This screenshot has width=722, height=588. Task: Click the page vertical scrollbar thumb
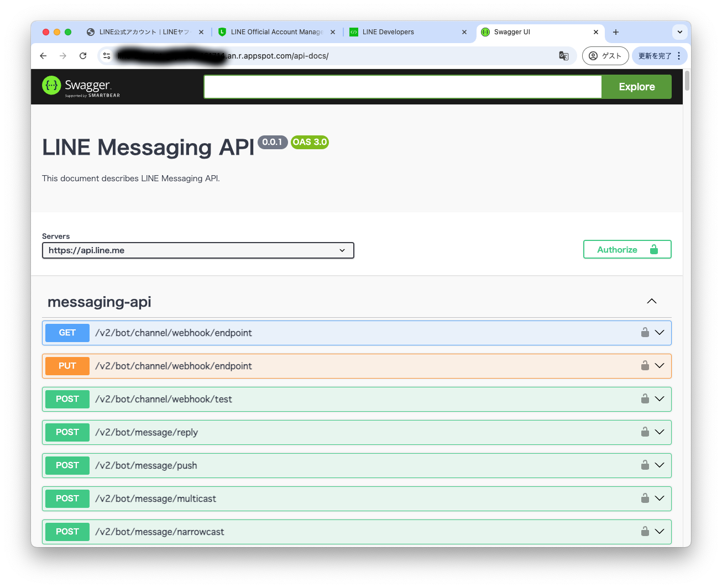(x=687, y=81)
